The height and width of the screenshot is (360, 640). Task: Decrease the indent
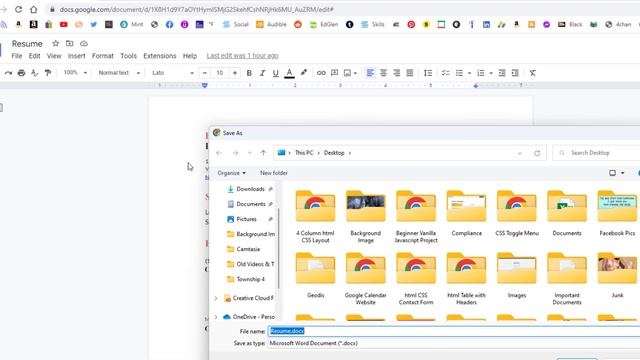pos(502,73)
